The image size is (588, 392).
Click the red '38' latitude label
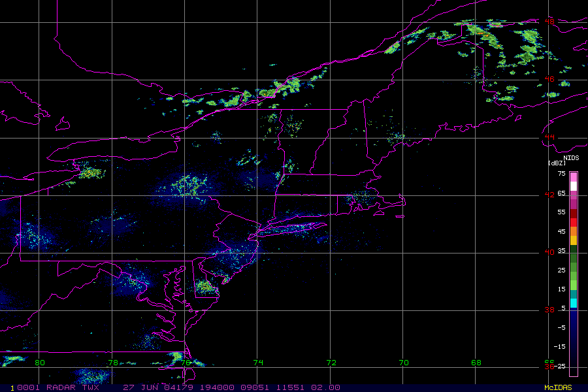pos(549,310)
